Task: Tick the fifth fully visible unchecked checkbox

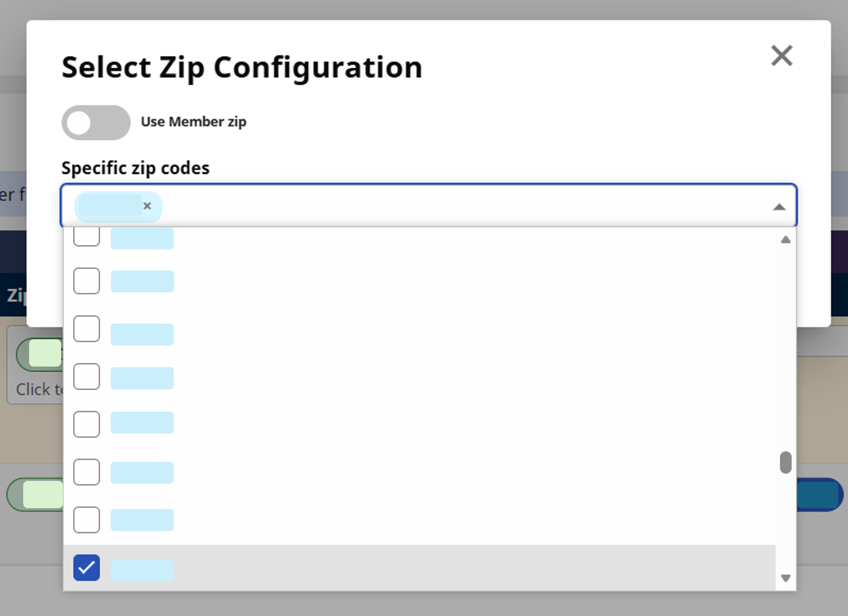Action: point(86,472)
